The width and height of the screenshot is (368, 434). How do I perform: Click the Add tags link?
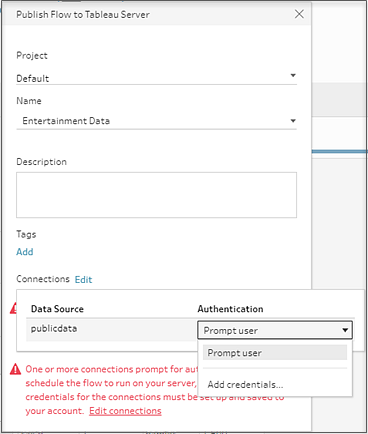[x=25, y=252]
